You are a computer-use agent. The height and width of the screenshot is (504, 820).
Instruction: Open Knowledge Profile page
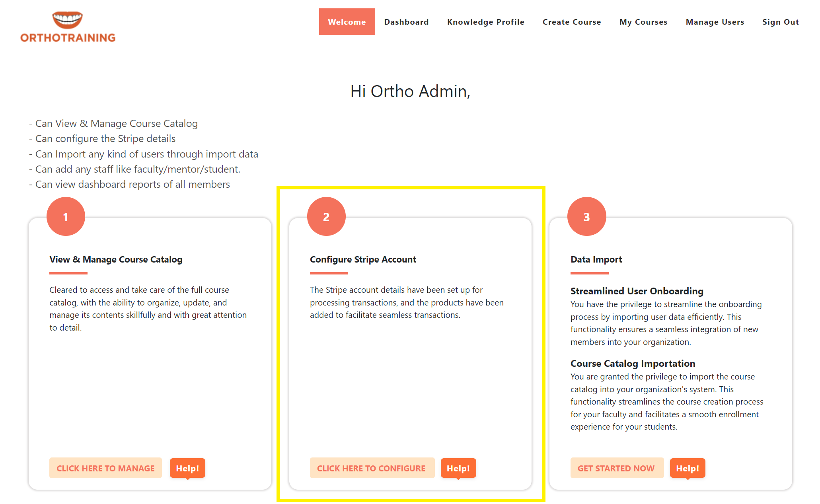485,22
